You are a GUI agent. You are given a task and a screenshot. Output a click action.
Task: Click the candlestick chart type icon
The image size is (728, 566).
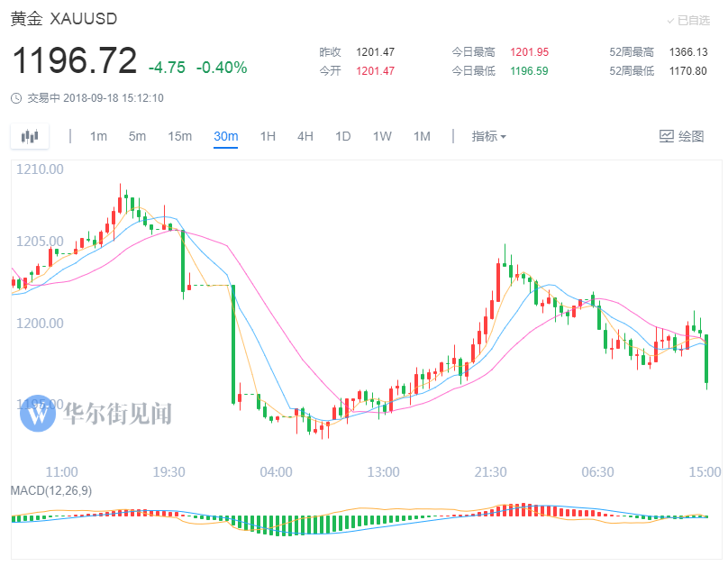[x=30, y=136]
